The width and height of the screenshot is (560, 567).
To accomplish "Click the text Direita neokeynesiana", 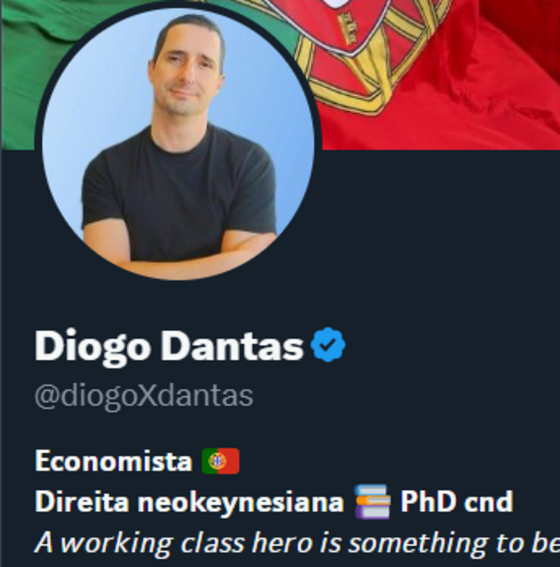I will (189, 502).
